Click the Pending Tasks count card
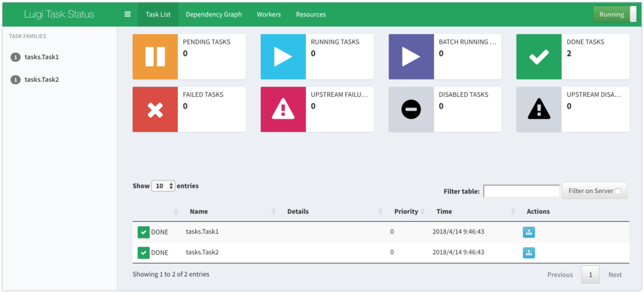This screenshot has width=644, height=293. tap(189, 57)
